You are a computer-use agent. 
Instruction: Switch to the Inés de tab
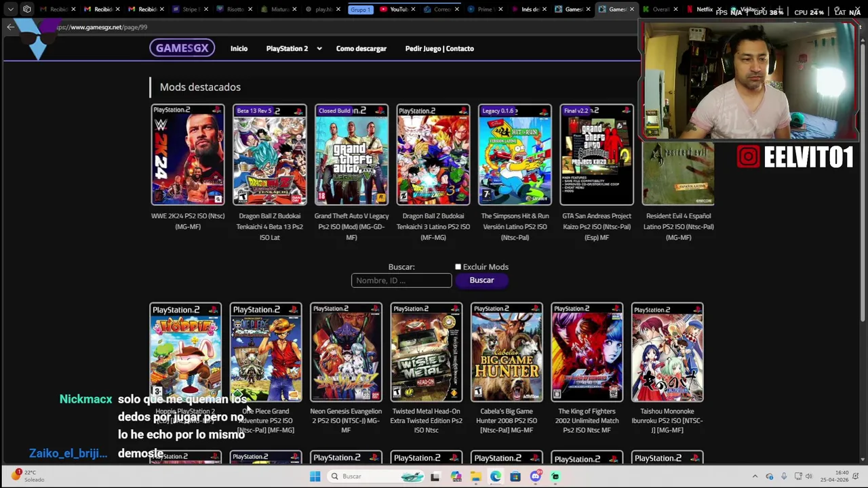click(x=530, y=9)
